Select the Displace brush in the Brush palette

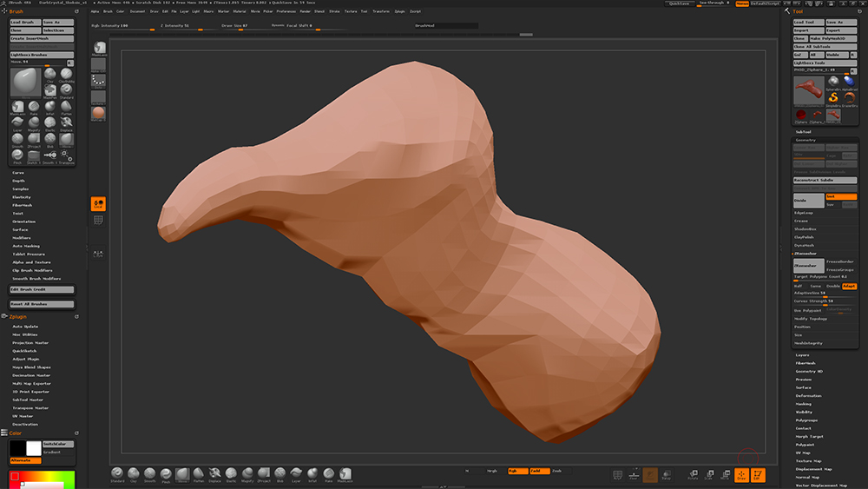pos(67,123)
